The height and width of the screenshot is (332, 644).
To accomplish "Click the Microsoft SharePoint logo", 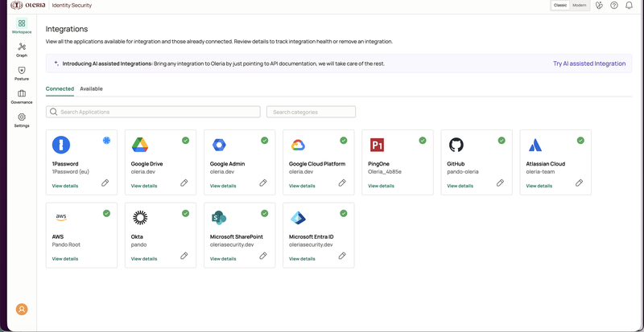I will tap(219, 218).
